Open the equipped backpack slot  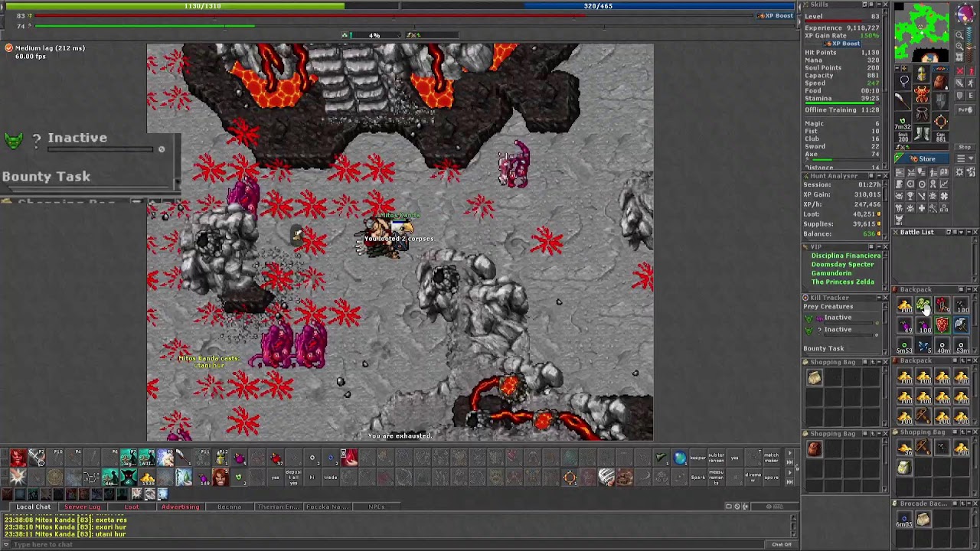(941, 80)
